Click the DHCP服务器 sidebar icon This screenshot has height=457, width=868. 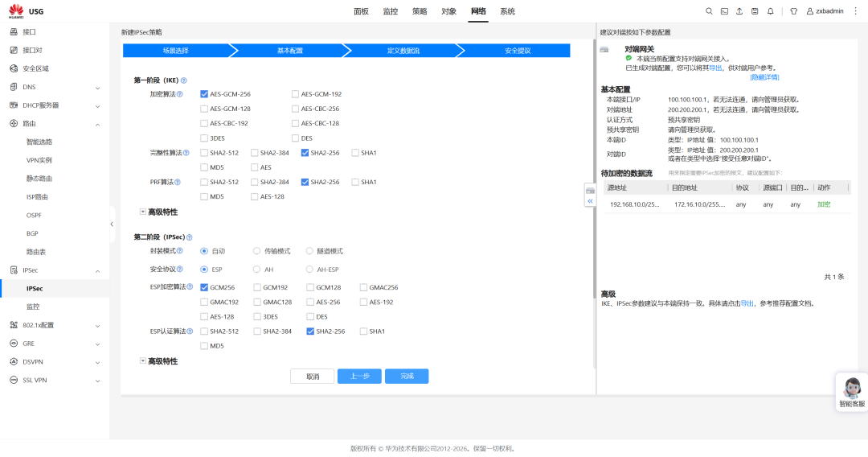coord(14,105)
